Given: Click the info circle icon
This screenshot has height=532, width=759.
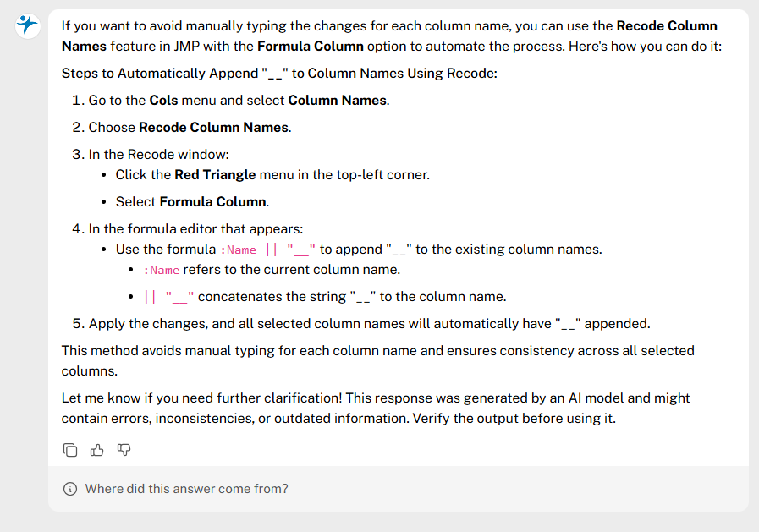Looking at the screenshot, I should pyautogui.click(x=70, y=489).
